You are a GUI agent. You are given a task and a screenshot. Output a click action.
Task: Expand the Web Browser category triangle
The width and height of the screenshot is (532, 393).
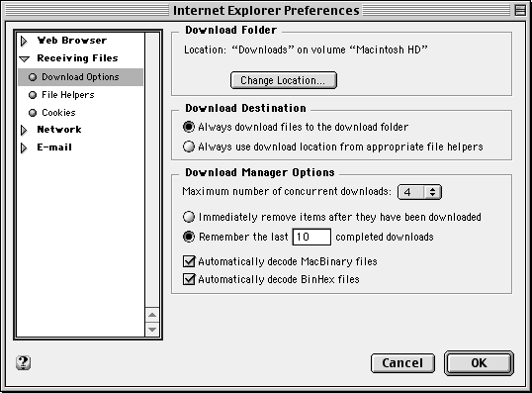coord(24,41)
